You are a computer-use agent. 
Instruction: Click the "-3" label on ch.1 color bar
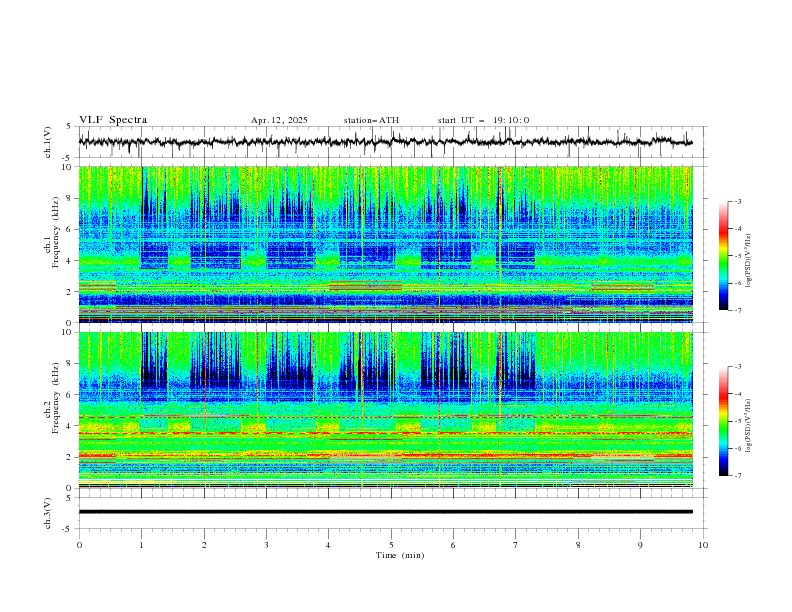[x=737, y=201]
